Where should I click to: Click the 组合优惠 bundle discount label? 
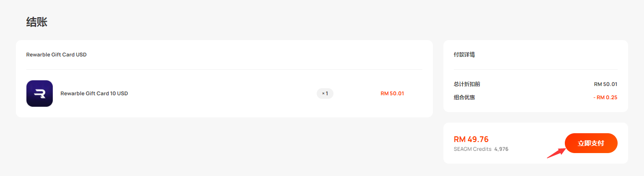coord(465,97)
